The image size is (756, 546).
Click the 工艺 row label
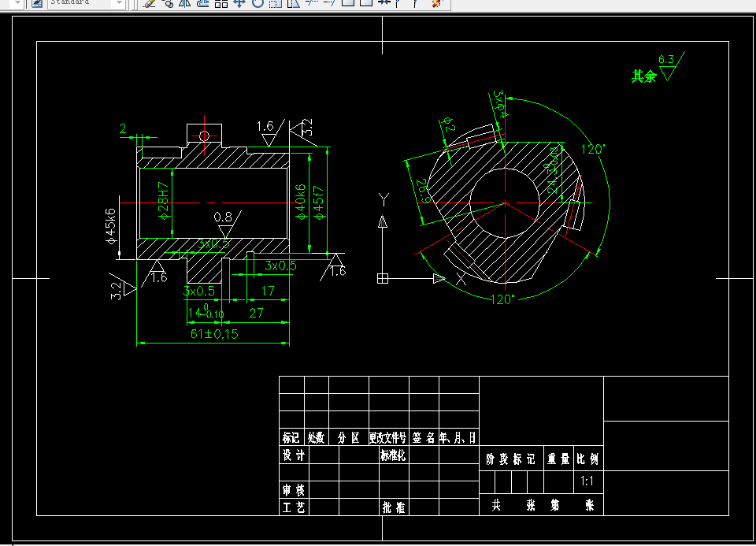294,507
